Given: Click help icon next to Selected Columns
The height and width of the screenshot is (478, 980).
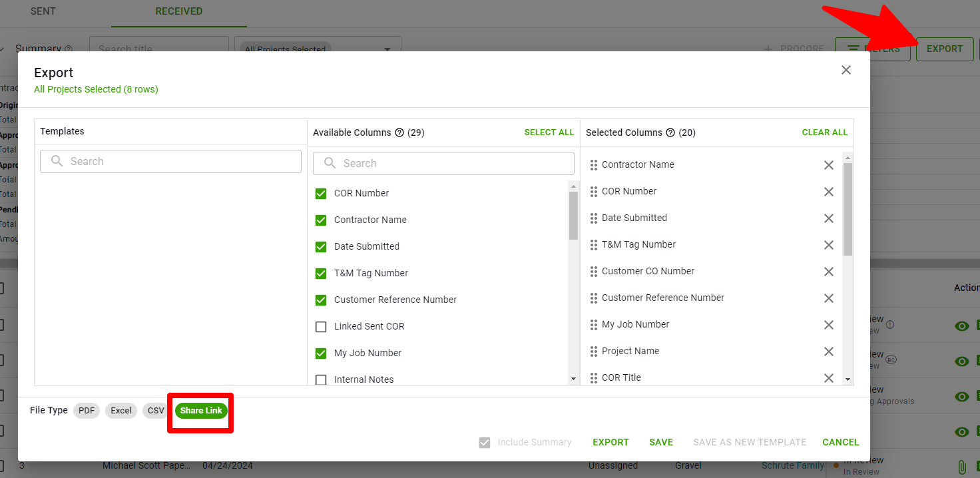Looking at the screenshot, I should click(x=670, y=132).
